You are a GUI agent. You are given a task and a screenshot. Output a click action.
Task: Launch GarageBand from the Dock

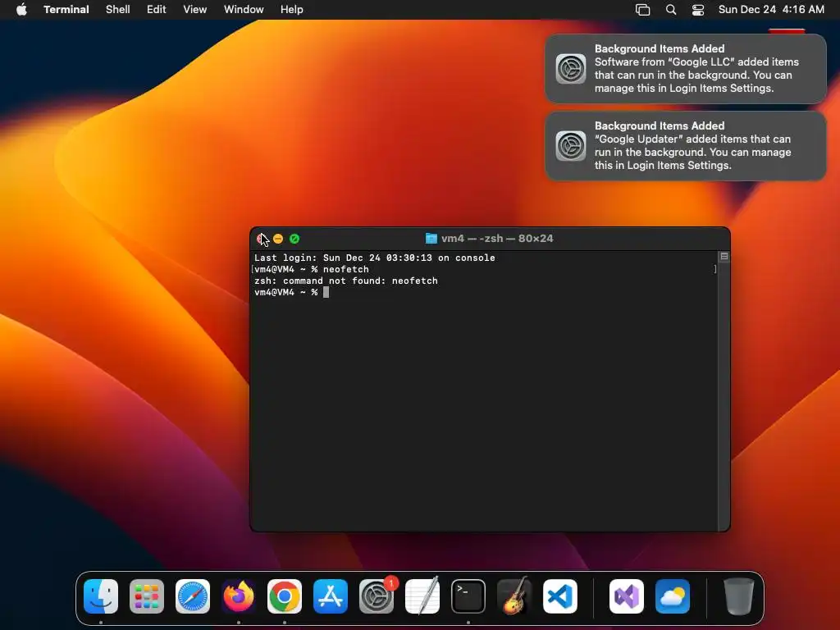514,596
